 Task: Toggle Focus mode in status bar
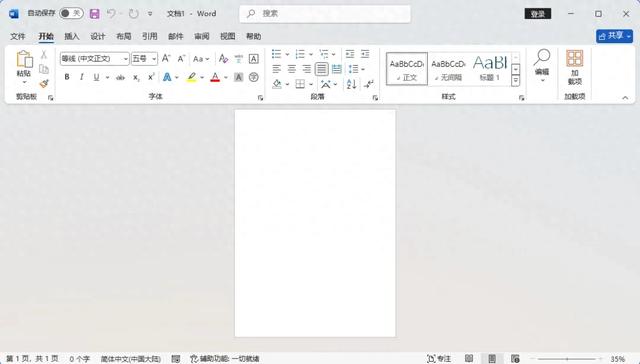click(x=439, y=359)
